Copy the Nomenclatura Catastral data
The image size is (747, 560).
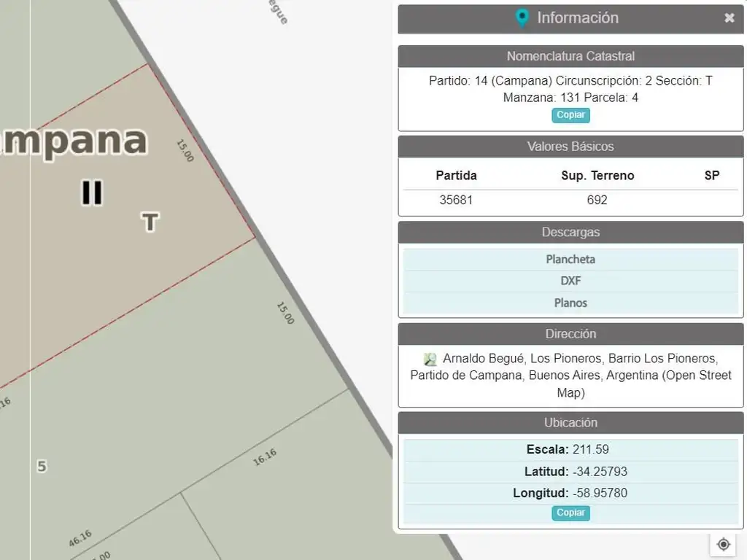pyautogui.click(x=570, y=115)
